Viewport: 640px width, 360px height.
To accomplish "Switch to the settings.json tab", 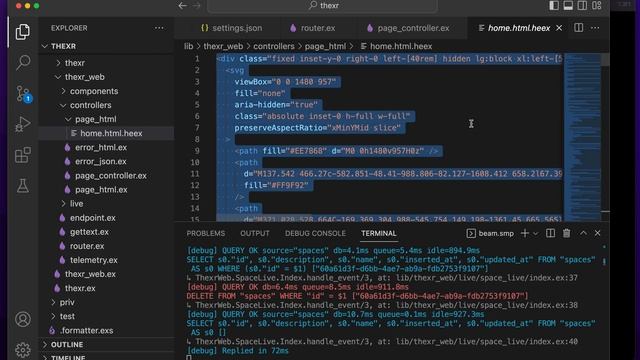I will tap(231, 28).
